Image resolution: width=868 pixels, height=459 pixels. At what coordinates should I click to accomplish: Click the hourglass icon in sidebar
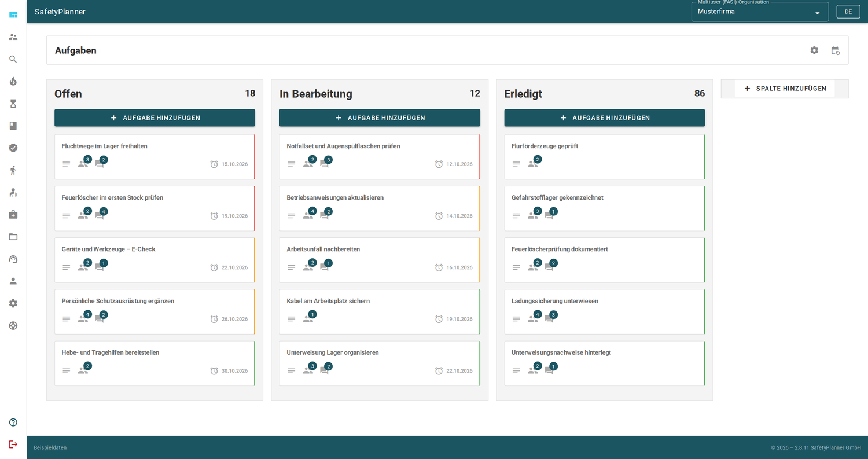click(13, 104)
